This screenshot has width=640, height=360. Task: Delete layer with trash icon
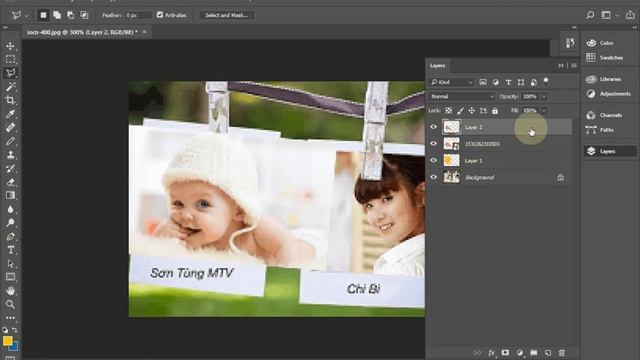pos(562,353)
